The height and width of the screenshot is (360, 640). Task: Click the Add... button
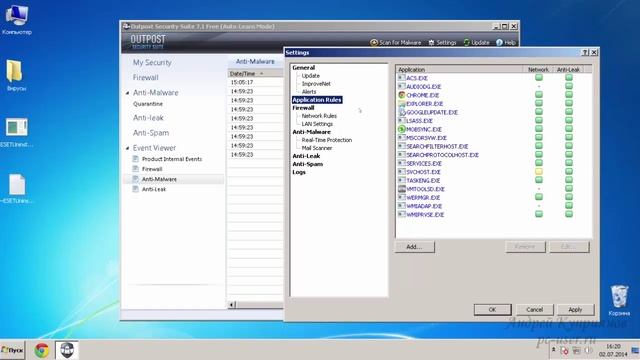pos(415,247)
